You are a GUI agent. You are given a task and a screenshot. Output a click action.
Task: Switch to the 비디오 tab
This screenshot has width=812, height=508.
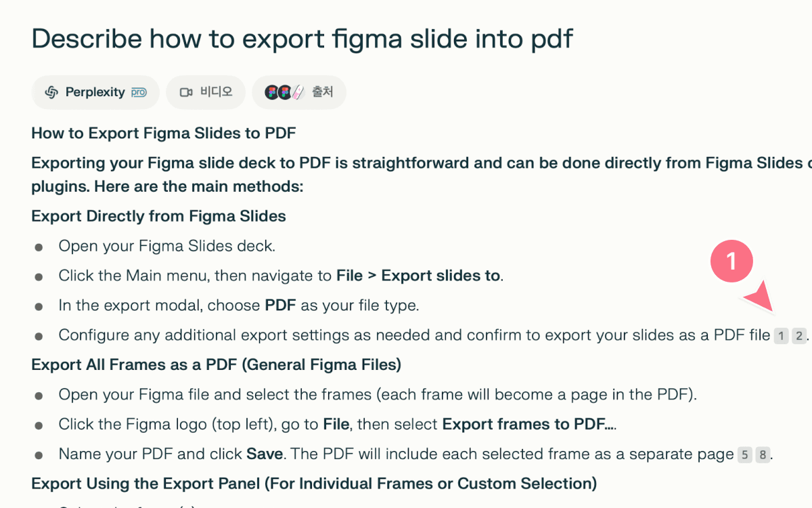(x=206, y=92)
